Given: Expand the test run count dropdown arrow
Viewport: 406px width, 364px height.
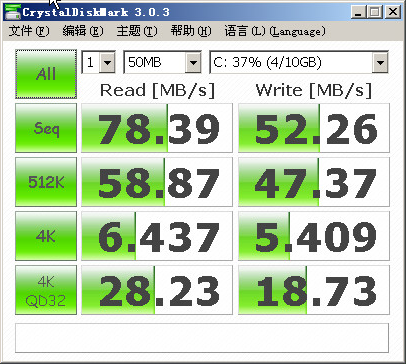Looking at the screenshot, I should pos(107,62).
